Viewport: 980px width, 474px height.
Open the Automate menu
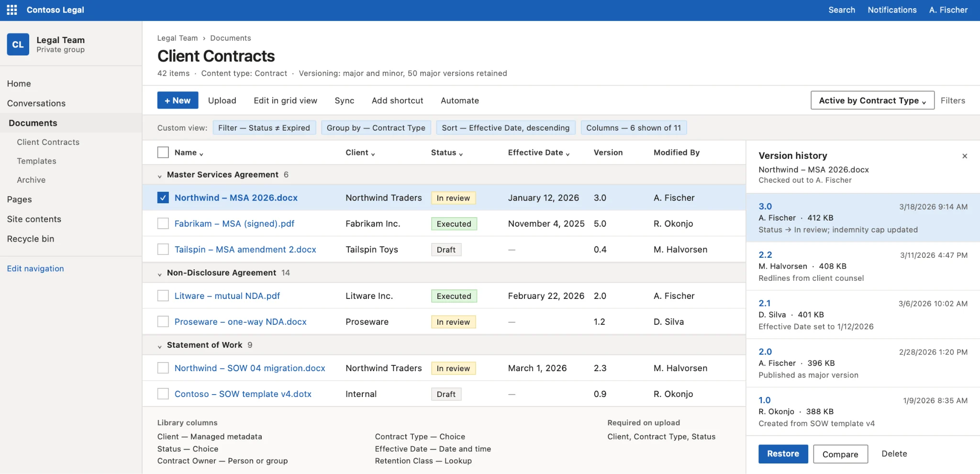click(459, 100)
